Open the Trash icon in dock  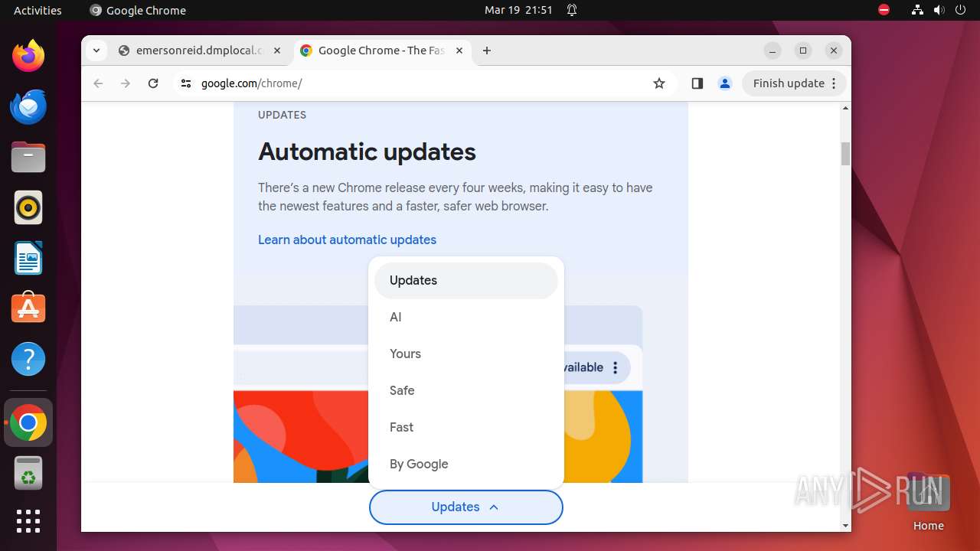point(28,473)
